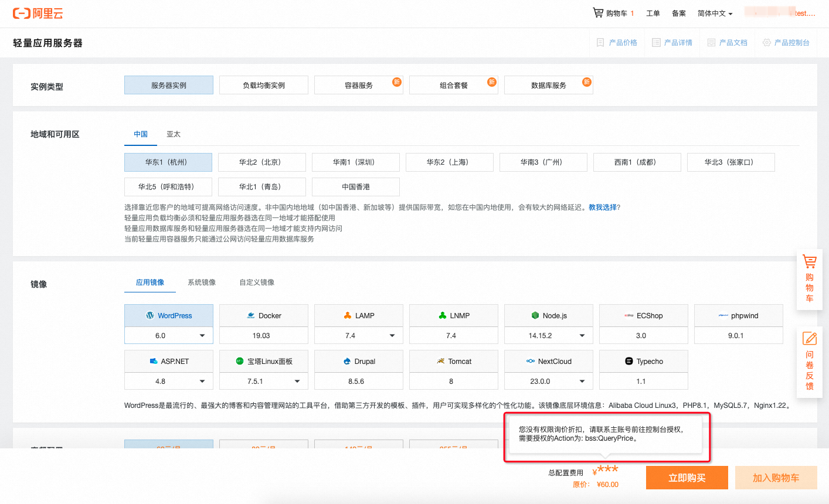Image resolution: width=829 pixels, height=504 pixels.
Task: Choose region 华南3（广州）
Action: tap(543, 162)
